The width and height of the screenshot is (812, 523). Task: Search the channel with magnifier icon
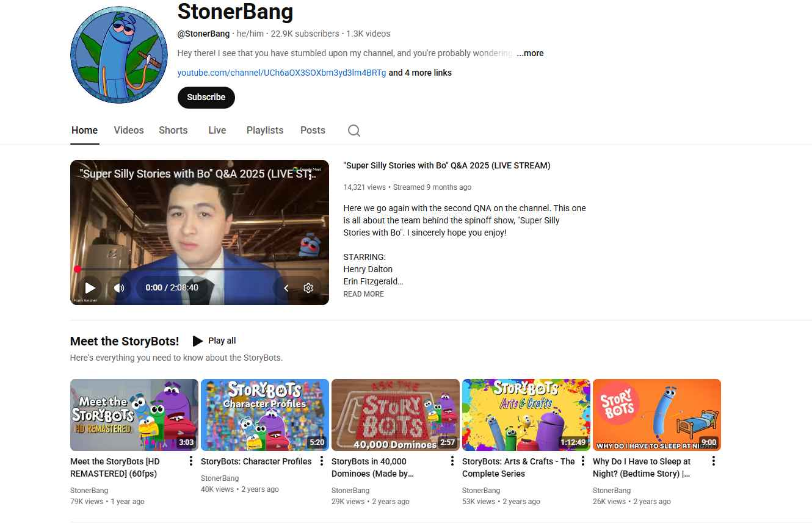(354, 131)
